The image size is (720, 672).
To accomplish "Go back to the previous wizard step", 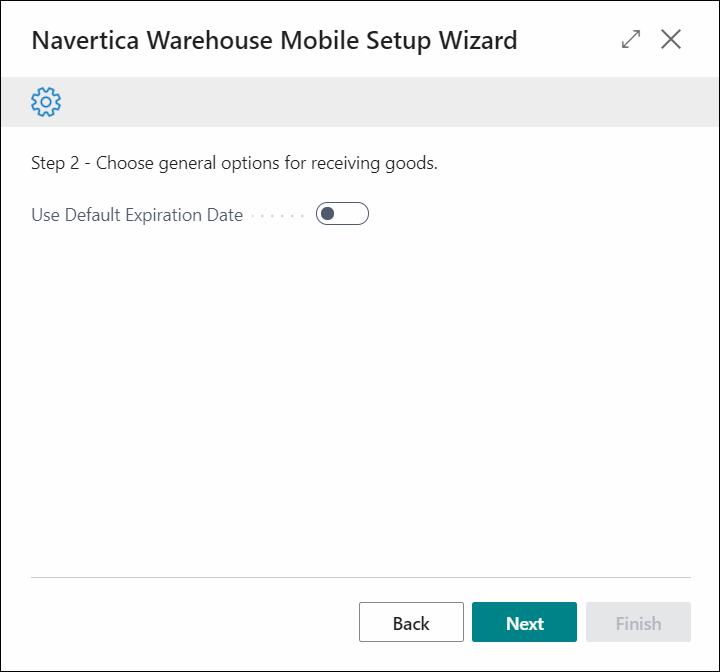I will 411,622.
